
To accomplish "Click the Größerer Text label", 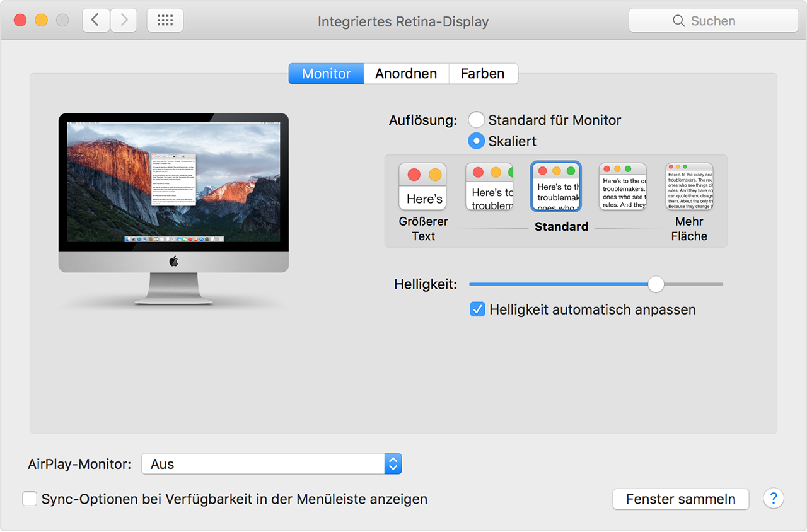I will pos(424,229).
